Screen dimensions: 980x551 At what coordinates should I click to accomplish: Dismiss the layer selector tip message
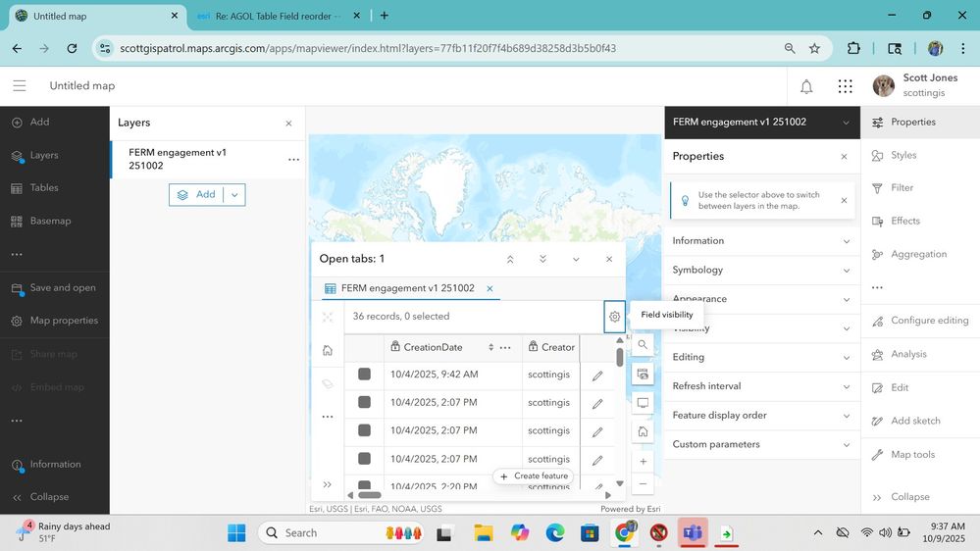pos(844,201)
